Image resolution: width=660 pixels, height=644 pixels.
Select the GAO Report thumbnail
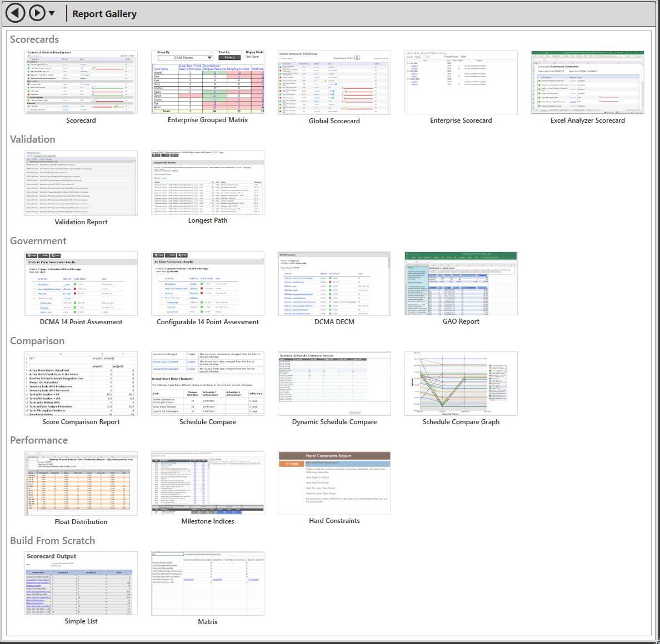click(461, 284)
